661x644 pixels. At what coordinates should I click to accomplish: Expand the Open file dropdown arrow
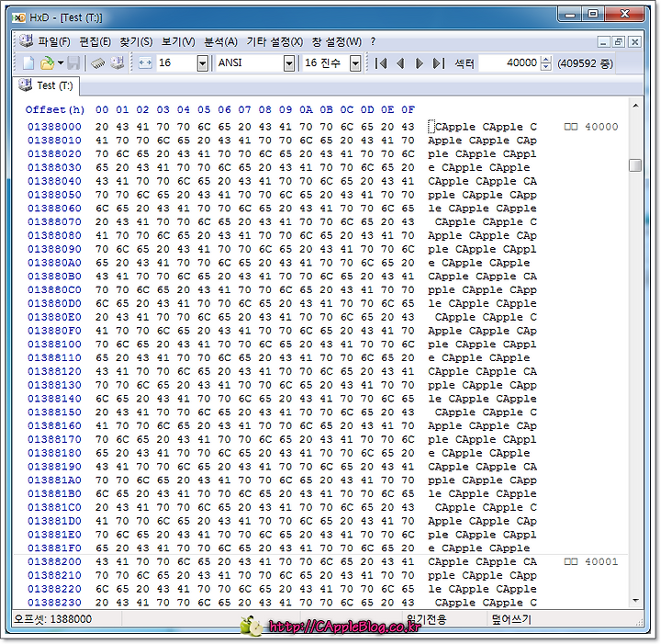61,63
